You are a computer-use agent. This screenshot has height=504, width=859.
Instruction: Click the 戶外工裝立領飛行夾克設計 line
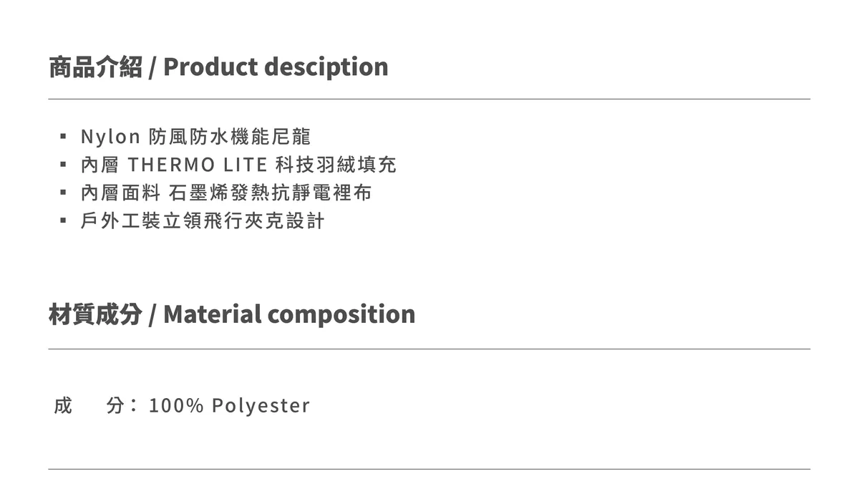click(x=203, y=220)
